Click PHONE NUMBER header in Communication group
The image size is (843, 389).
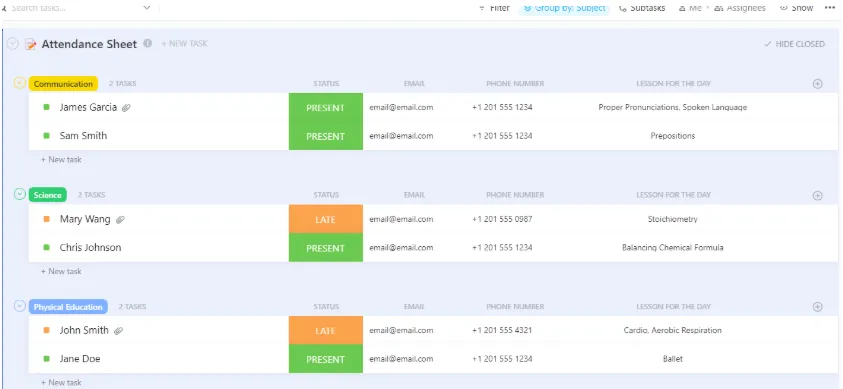pyautogui.click(x=515, y=84)
